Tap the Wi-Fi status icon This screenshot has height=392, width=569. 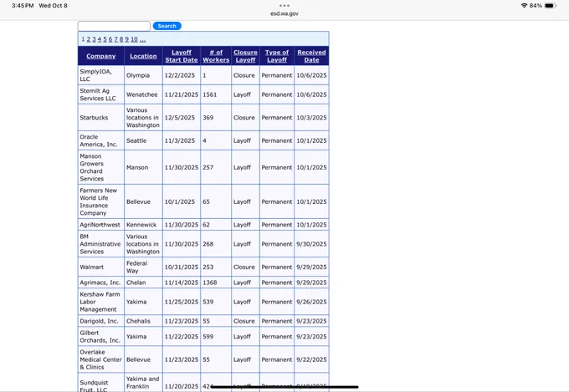pyautogui.click(x=524, y=6)
